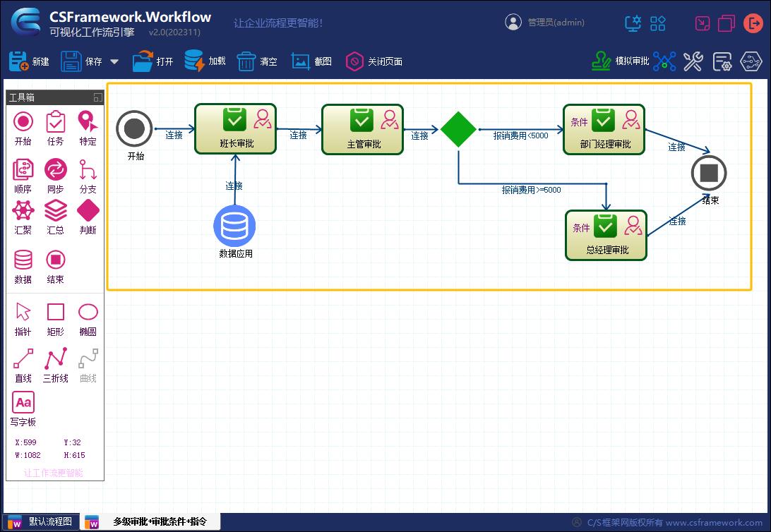Select the 数据应用 node on canvas
This screenshot has width=771, height=532.
(234, 226)
